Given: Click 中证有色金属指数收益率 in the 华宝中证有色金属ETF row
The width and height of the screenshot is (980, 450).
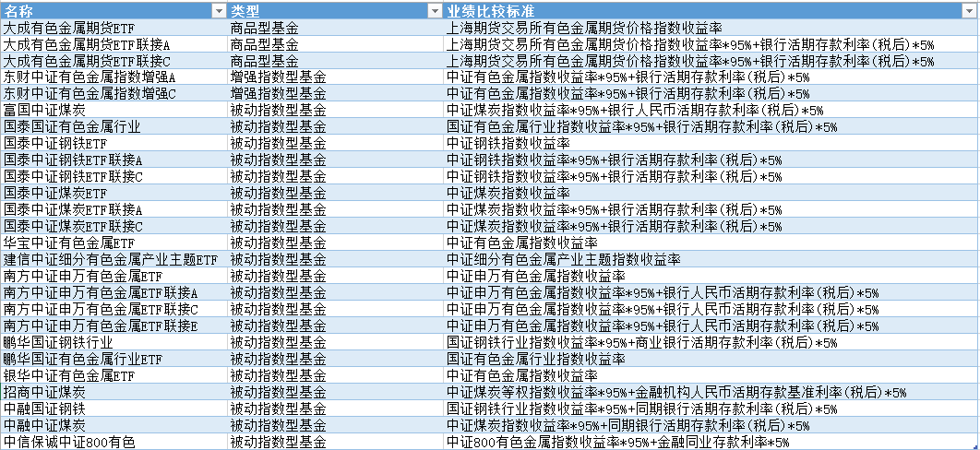Looking at the screenshot, I should tap(711, 243).
